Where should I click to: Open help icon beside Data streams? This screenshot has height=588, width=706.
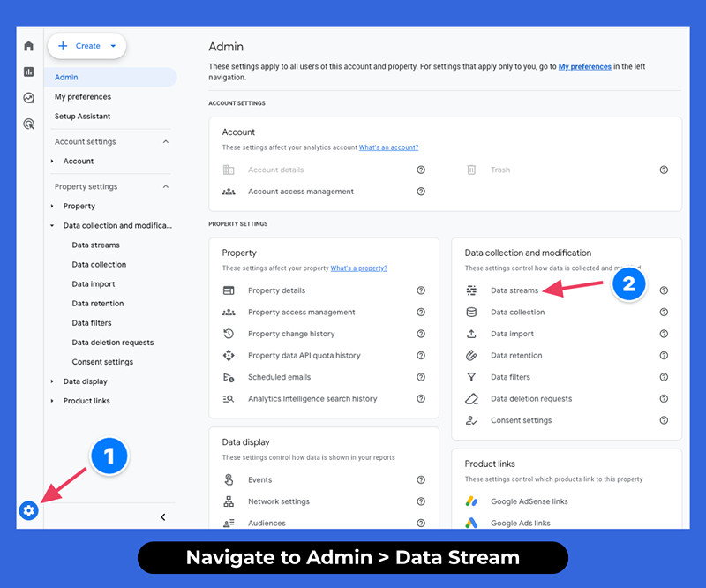664,290
